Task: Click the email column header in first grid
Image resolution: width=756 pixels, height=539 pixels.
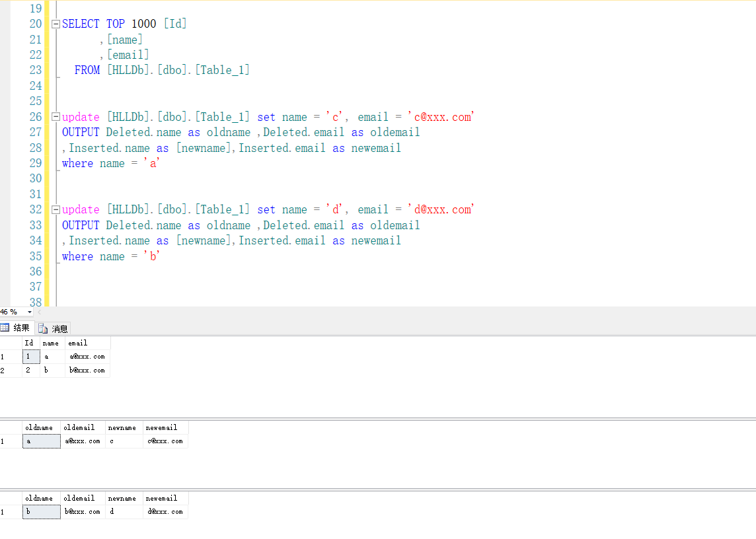Action: click(x=88, y=343)
